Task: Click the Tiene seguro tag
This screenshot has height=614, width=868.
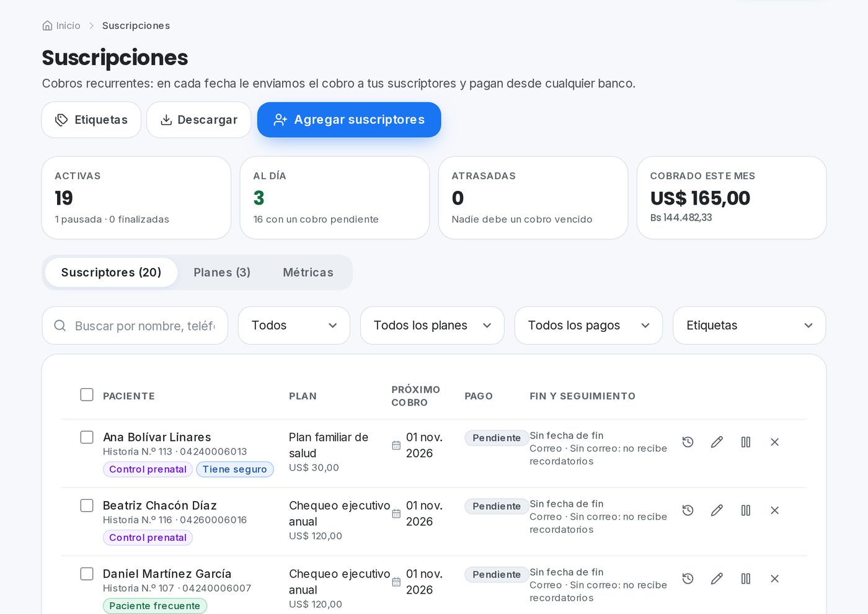Action: [234, 469]
